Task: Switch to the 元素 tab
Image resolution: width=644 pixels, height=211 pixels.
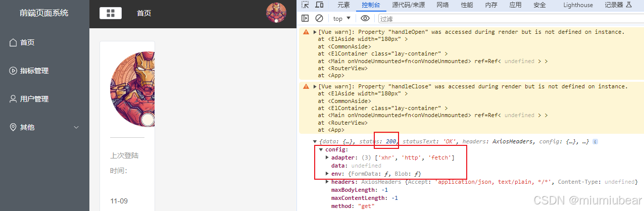Action: 343,5
